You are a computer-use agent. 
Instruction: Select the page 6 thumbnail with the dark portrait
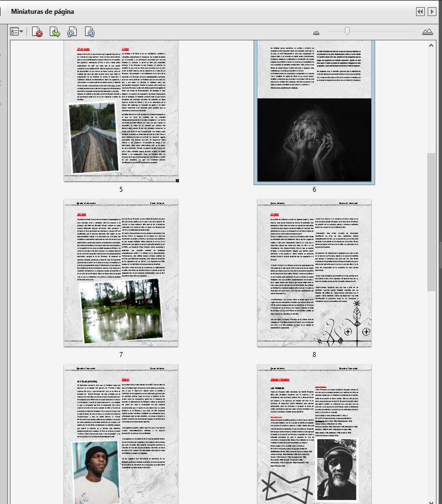tap(314, 111)
